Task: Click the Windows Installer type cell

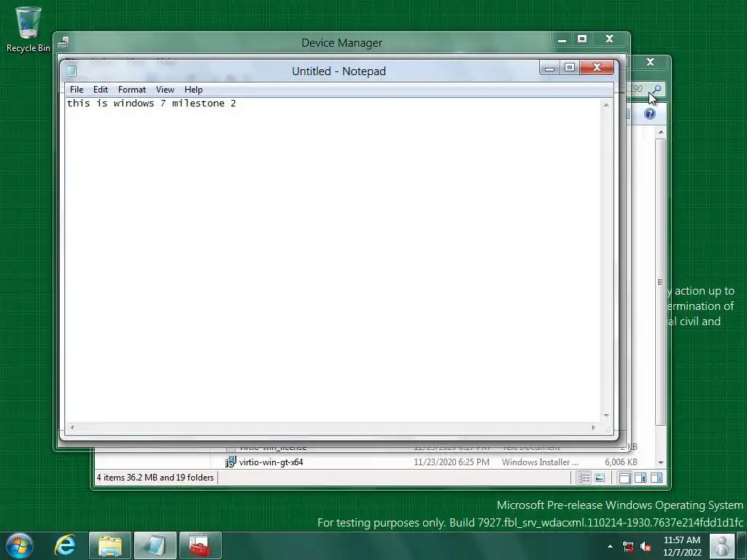Action: tap(540, 462)
